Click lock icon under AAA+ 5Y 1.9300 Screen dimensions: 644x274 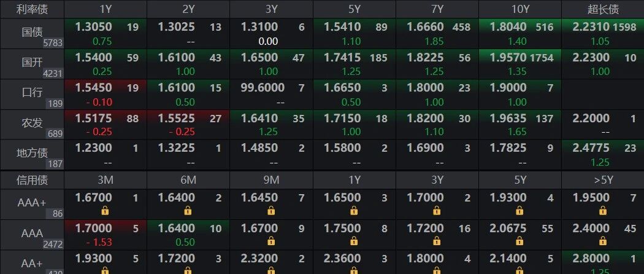tap(520, 211)
